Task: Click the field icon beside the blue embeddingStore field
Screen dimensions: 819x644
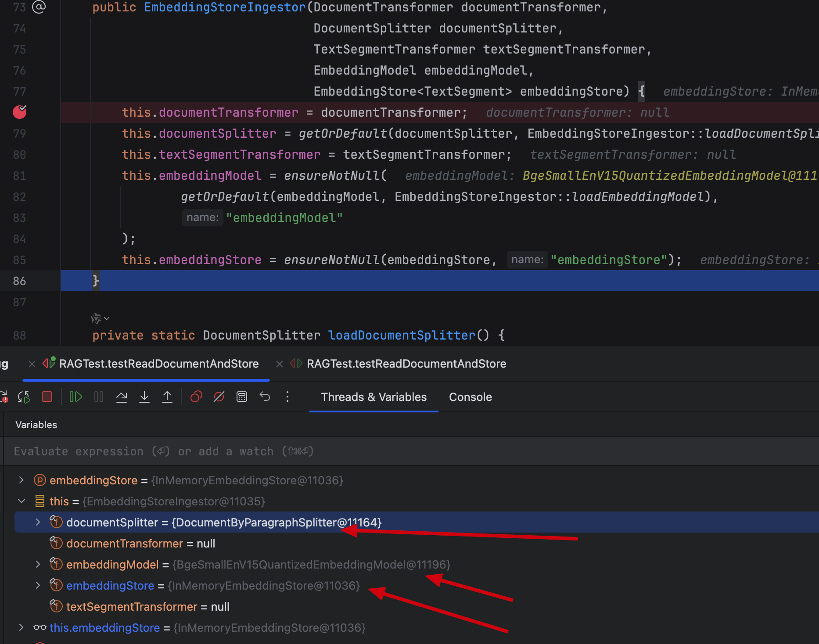Action: point(56,585)
